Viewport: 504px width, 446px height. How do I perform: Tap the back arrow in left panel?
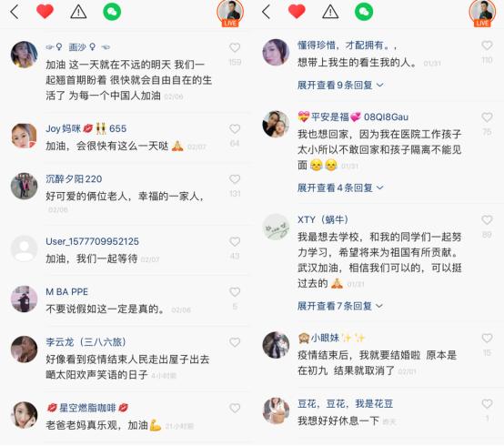pyautogui.click(x=15, y=12)
